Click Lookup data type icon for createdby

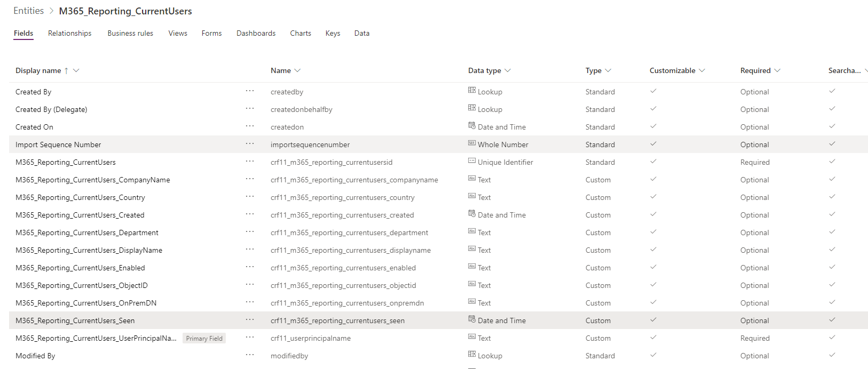click(472, 91)
